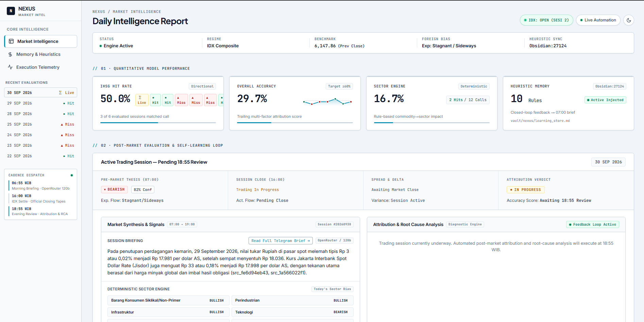This screenshot has height=322, width=644.
Task: Click the Session #20260930 badge
Action: [x=334, y=224]
